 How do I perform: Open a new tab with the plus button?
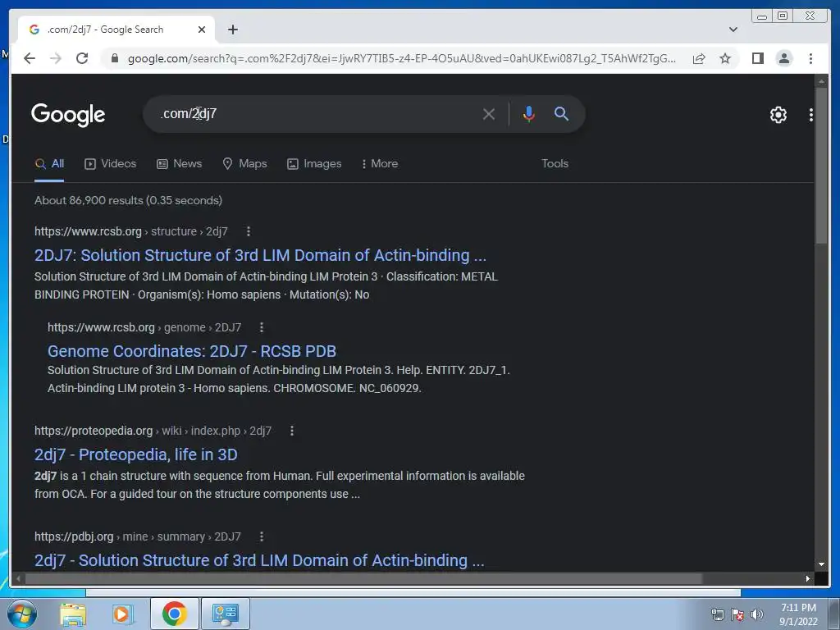click(232, 30)
